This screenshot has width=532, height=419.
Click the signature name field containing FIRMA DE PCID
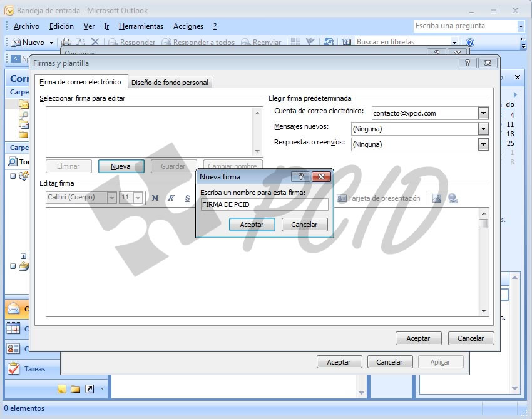tap(264, 204)
